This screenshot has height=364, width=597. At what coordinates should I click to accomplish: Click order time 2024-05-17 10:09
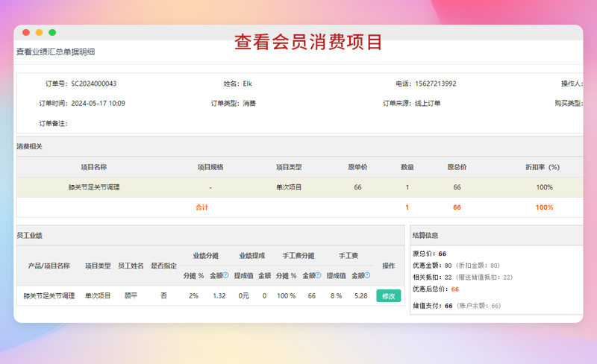[98, 104]
